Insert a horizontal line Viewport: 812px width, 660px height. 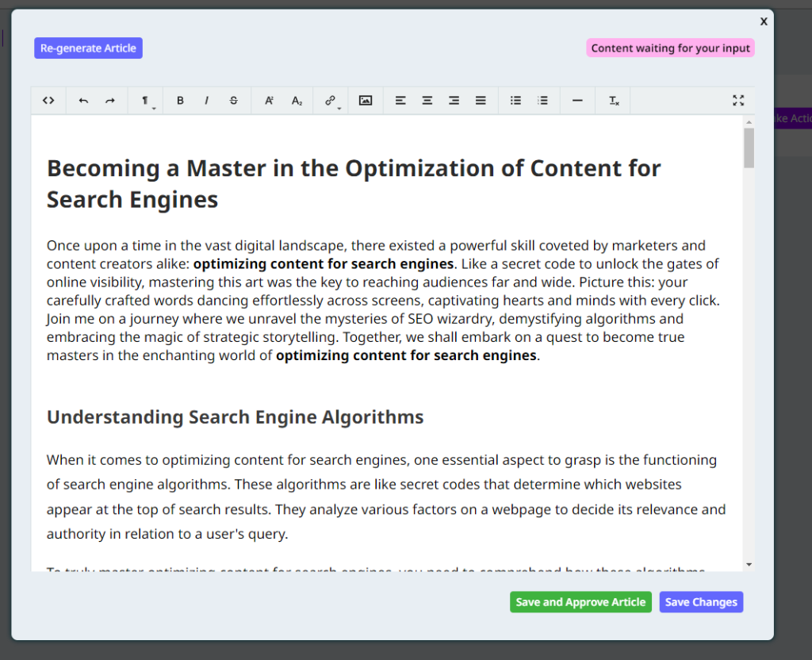point(577,101)
